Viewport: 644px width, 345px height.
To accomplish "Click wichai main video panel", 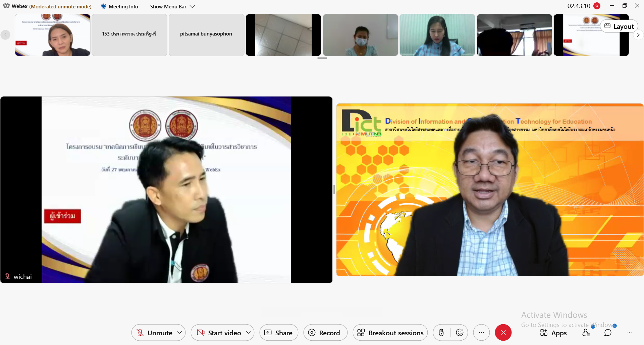I will click(x=166, y=190).
